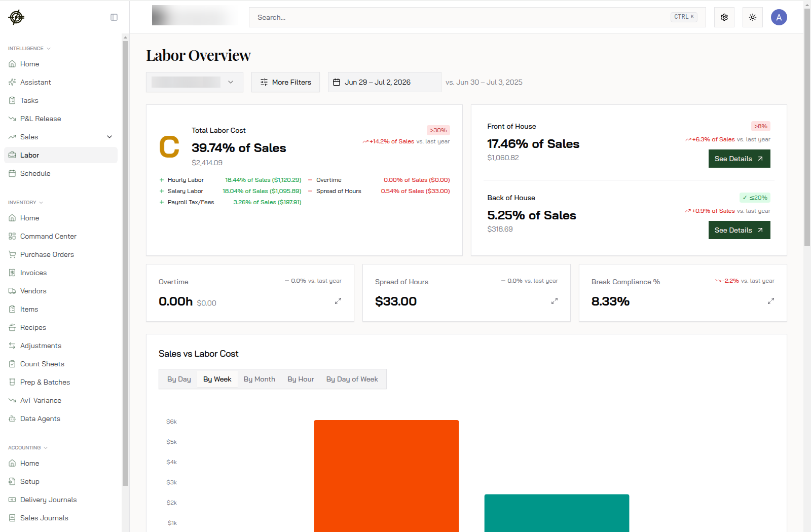
Task: See Details for Back of House
Action: pos(740,230)
